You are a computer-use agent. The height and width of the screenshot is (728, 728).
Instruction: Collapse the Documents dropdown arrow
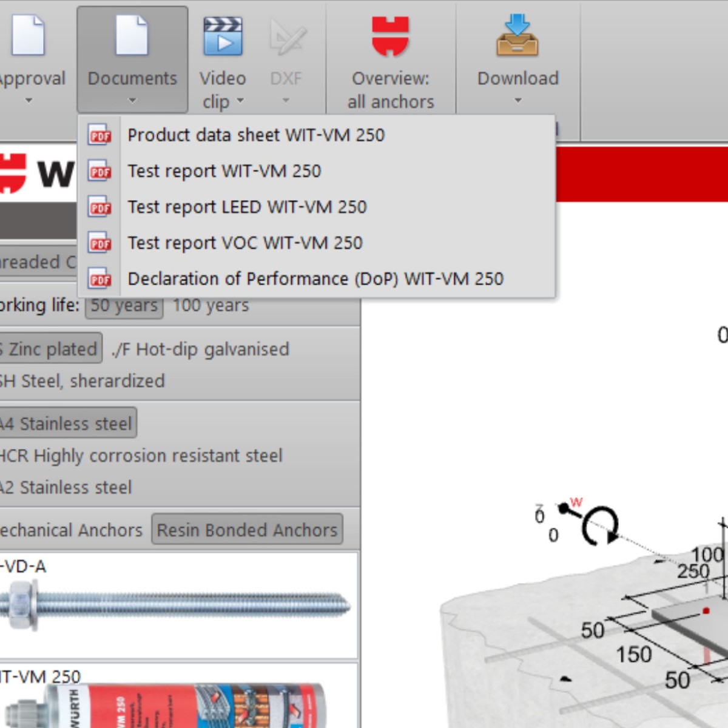tap(132, 101)
